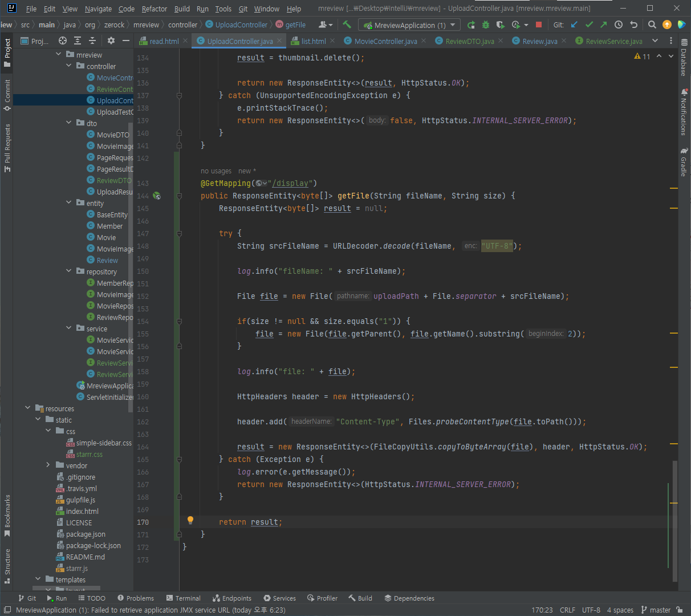Viewport: 691px width, 616px height.
Task: Open the Gradle tool window
Action: click(684, 163)
